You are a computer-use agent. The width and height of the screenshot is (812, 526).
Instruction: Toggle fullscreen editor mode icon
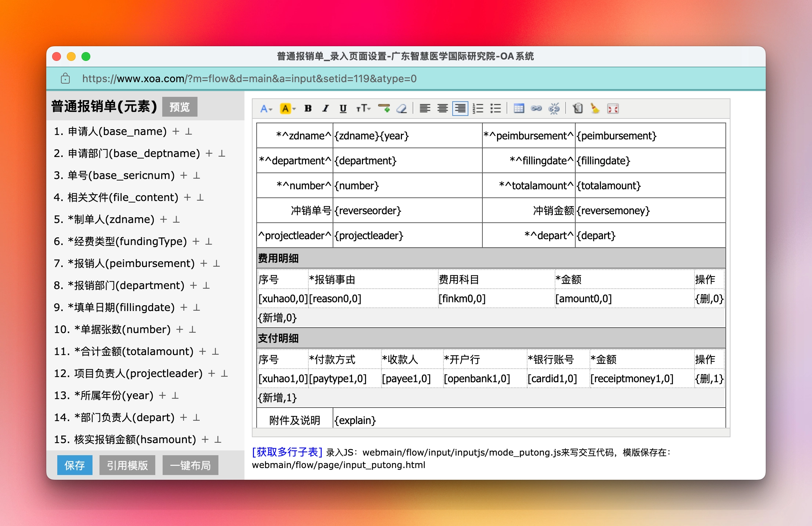click(x=613, y=109)
